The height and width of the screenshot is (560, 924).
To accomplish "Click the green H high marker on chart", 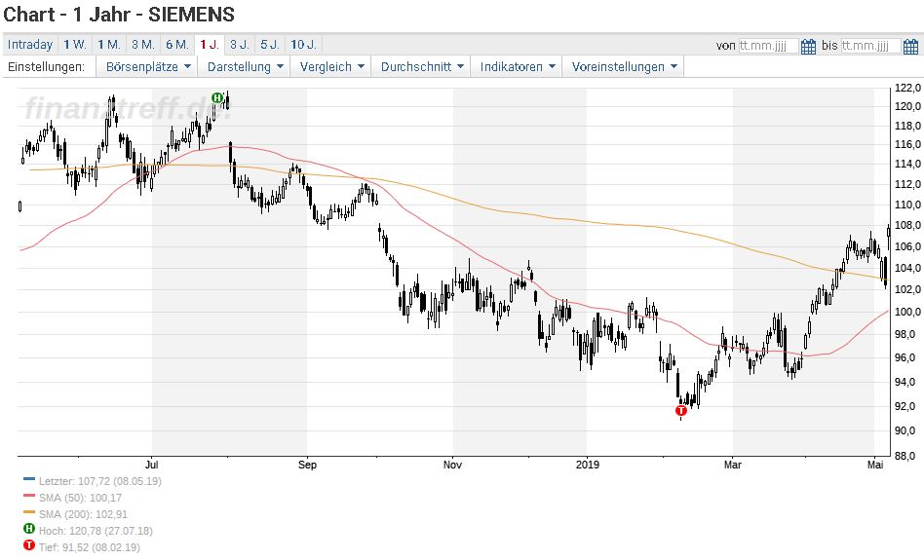I will [x=216, y=97].
